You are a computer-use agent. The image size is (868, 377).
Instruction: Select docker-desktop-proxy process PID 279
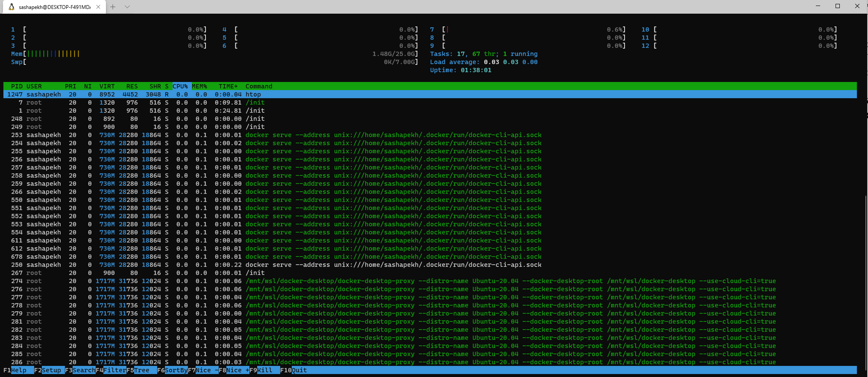click(x=430, y=313)
